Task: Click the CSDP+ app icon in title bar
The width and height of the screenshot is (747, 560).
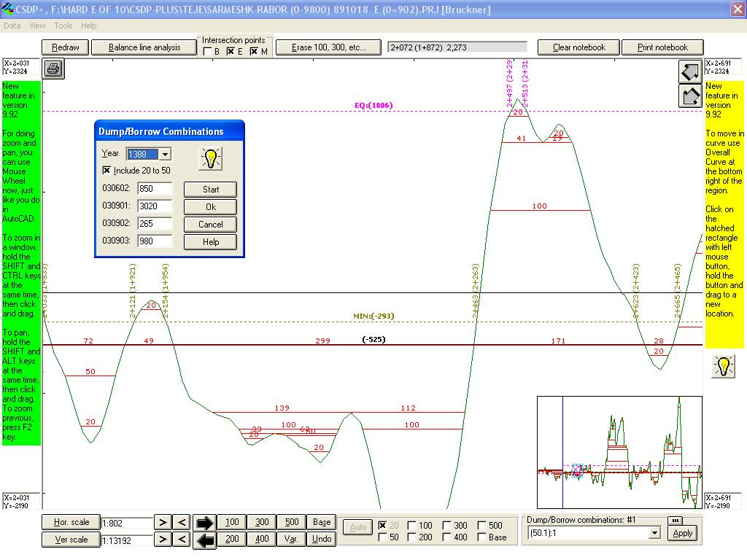Action: coord(7,9)
